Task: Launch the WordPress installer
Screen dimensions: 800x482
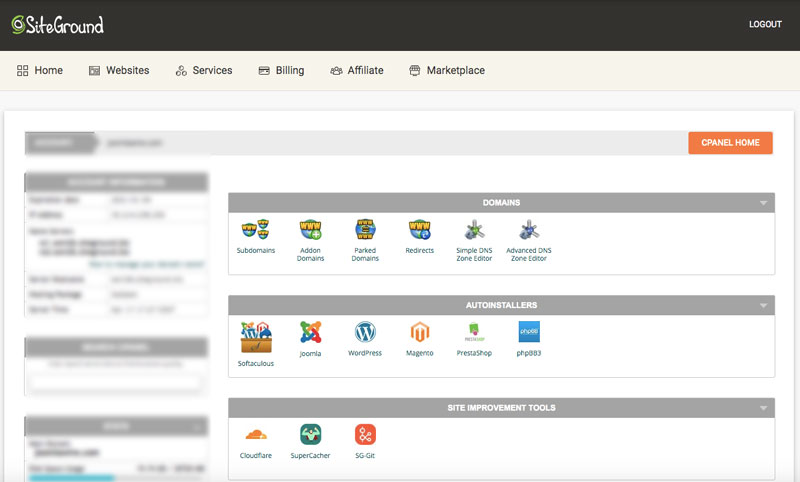Action: click(x=365, y=339)
